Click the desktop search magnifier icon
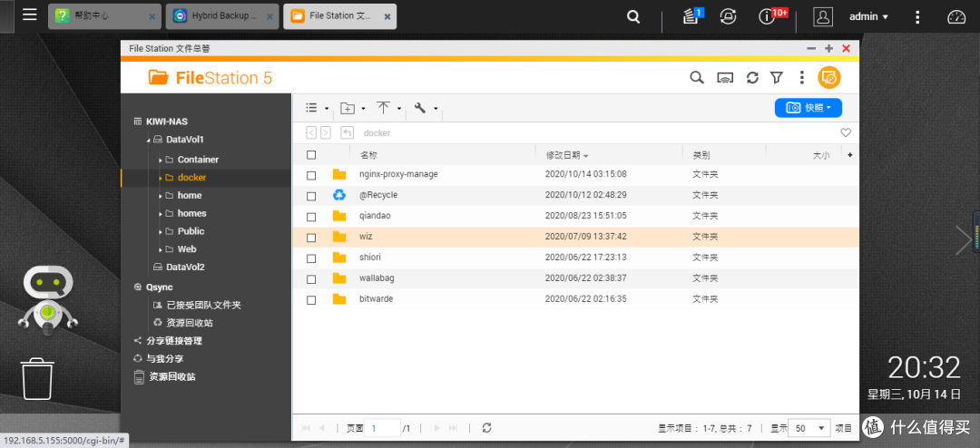The width and height of the screenshot is (980, 448). (x=633, y=17)
